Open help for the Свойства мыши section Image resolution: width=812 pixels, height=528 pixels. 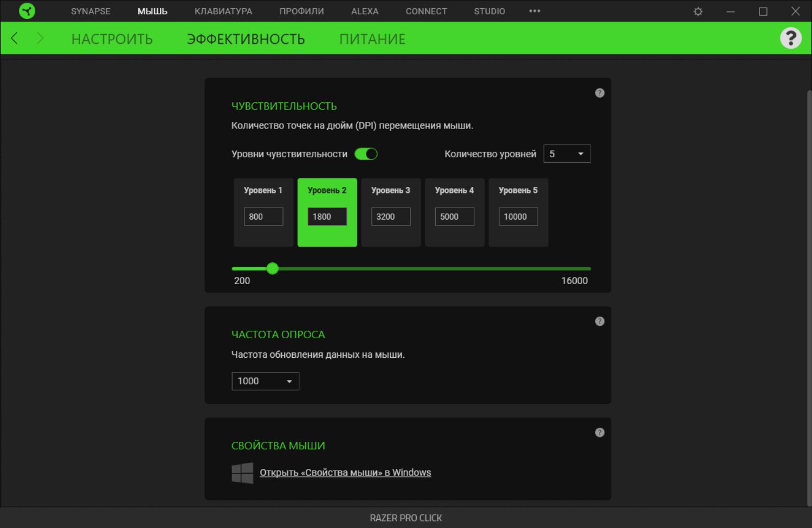[600, 433]
